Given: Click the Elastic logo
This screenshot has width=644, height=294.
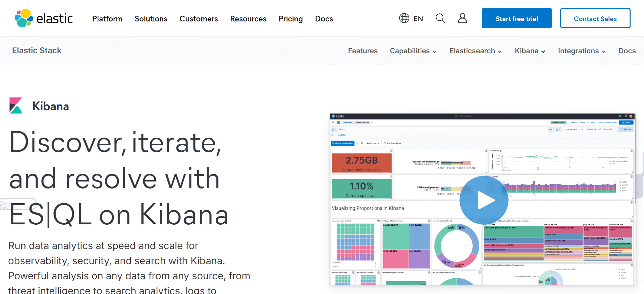Looking at the screenshot, I should [44, 18].
